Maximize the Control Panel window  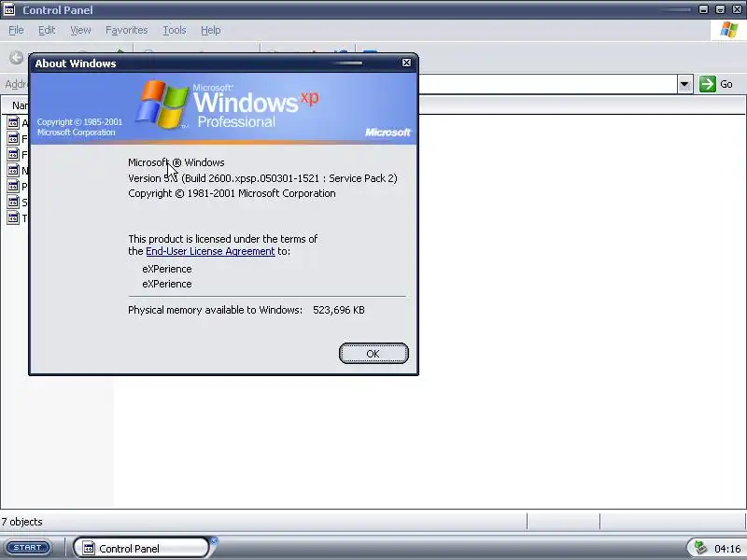[x=720, y=9]
